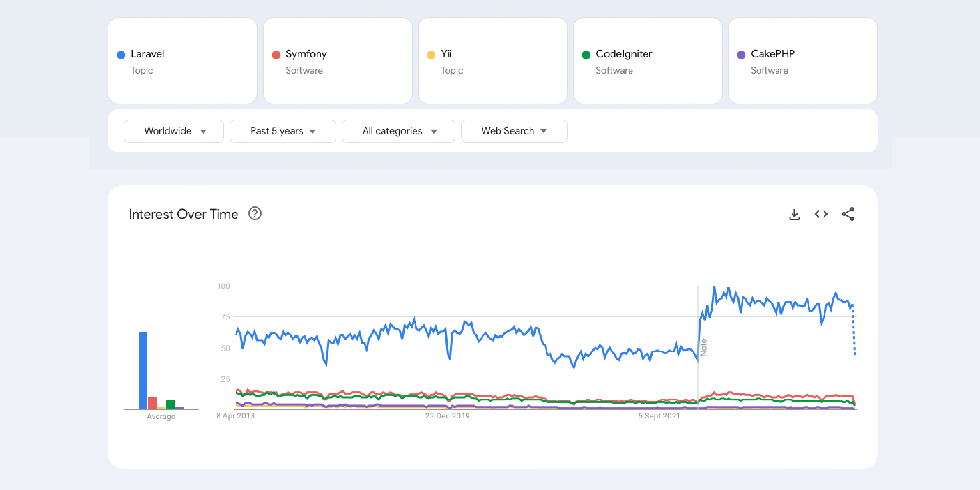Select the CodeIgniter search term card
The image size is (980, 490).
(647, 61)
